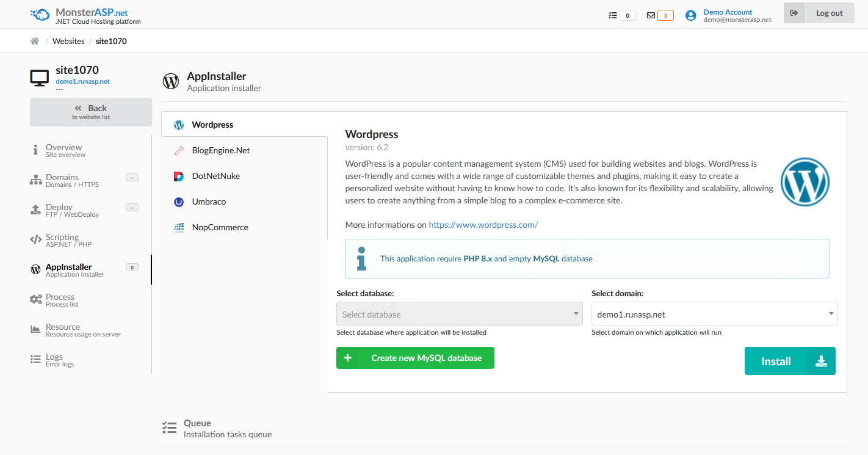Click the Domains sitemap icon in sidebar
The image size is (868, 455).
click(x=36, y=180)
